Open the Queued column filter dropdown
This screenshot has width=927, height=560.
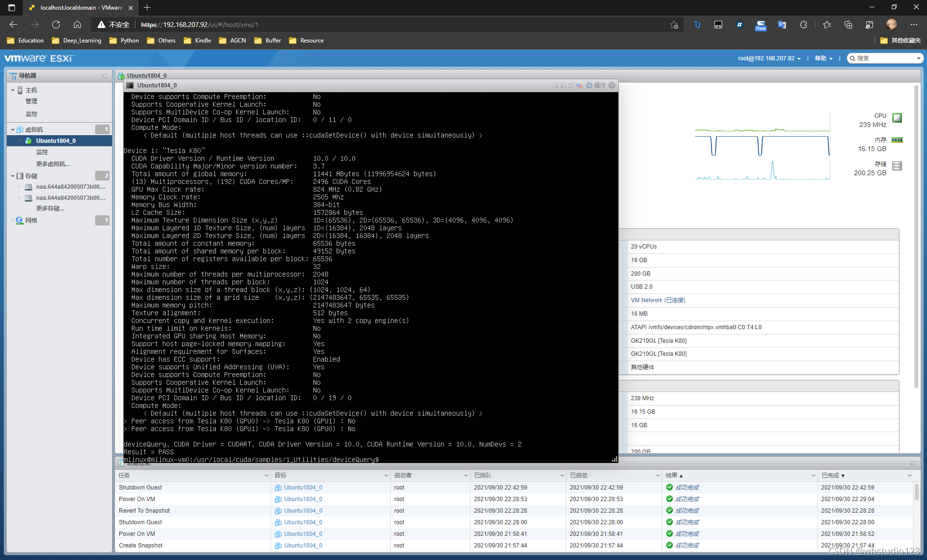point(562,476)
